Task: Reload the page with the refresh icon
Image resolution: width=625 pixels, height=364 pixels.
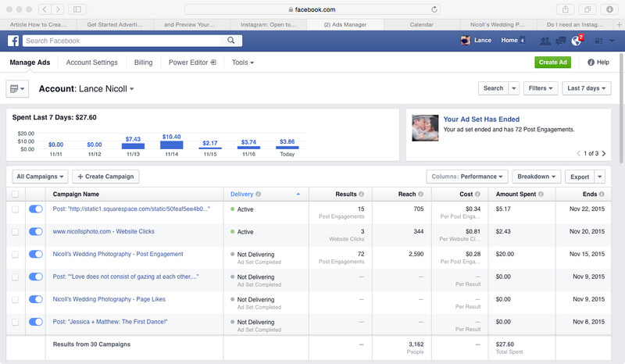Action: [434, 9]
